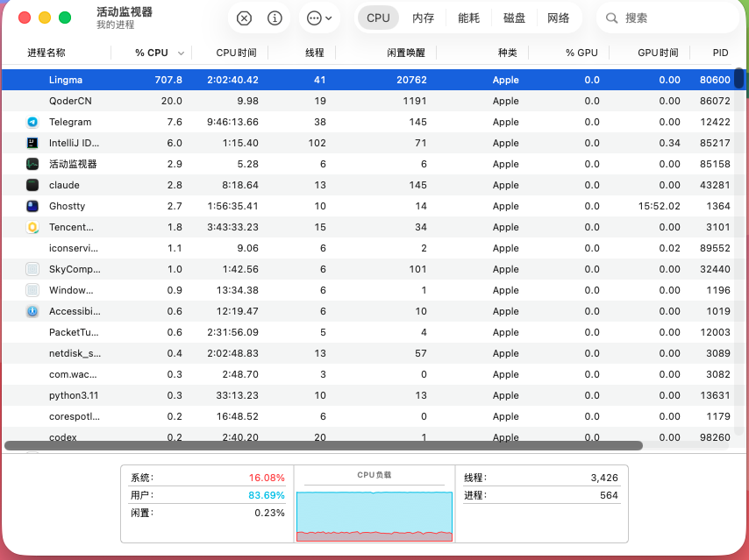Select the QoderCN process row
Viewport: 749px width, 560px height.
[x=367, y=101]
